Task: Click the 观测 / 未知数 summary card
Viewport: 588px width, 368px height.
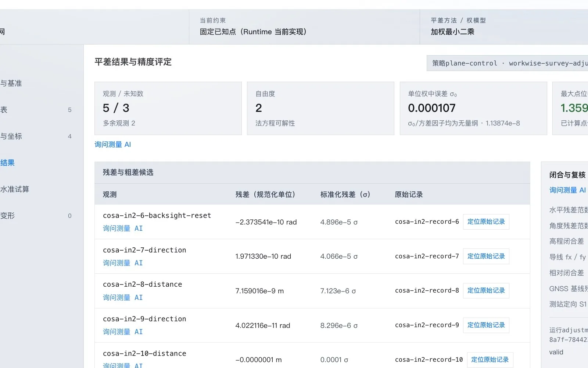Action: tap(168, 108)
